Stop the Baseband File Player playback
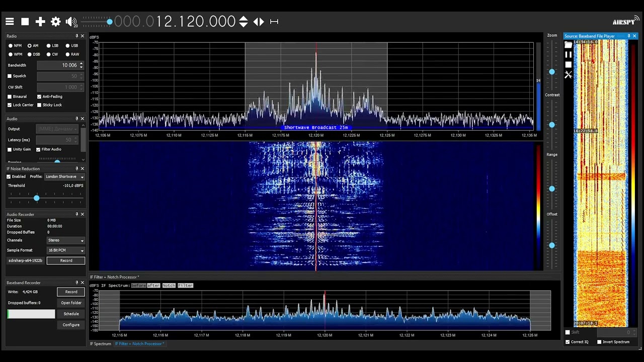 point(568,65)
